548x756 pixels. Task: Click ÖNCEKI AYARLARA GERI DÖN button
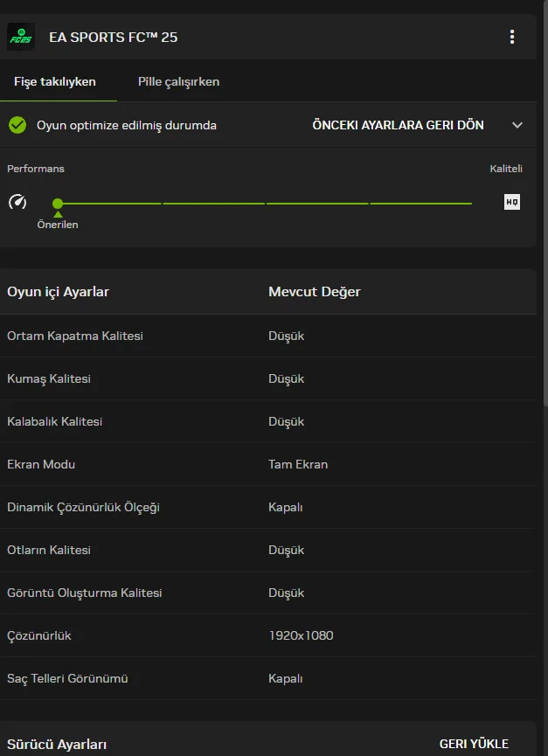(398, 125)
